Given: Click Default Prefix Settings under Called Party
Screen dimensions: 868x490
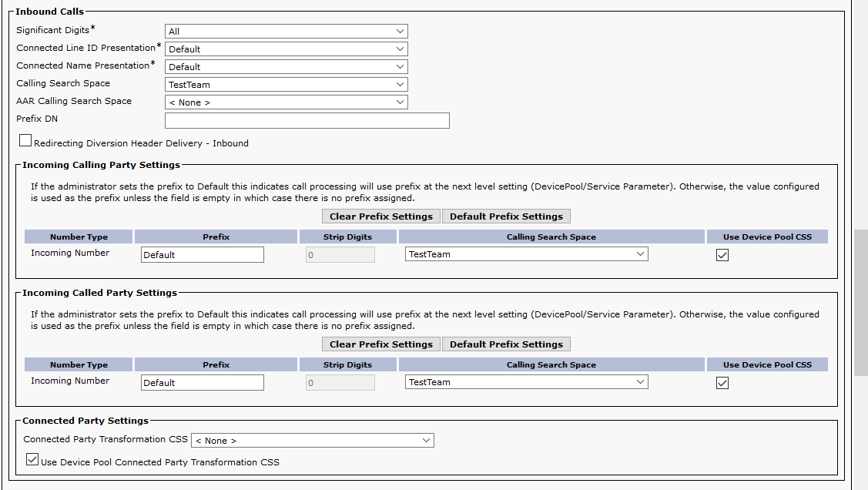Looking at the screenshot, I should tap(506, 344).
